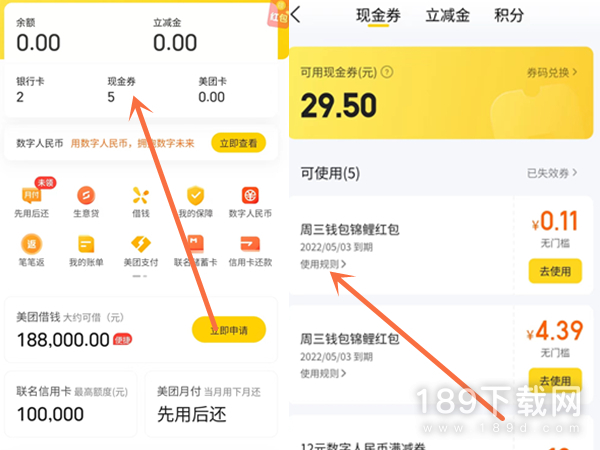Tap the 借钱 borrow money icon

140,196
